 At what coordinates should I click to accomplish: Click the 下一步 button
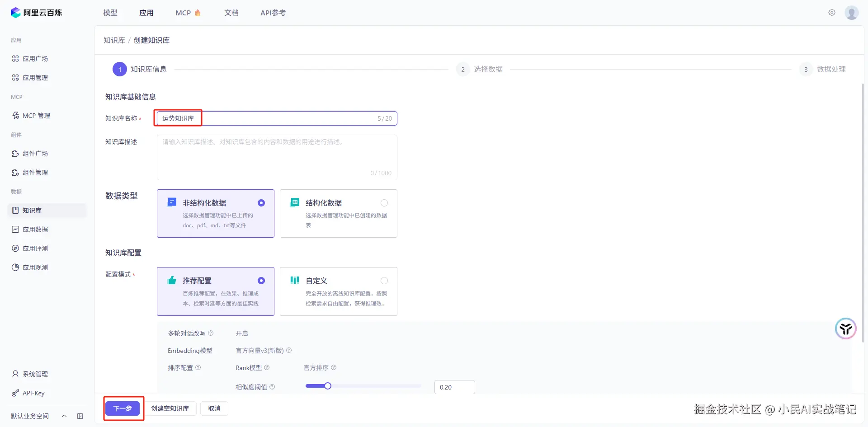[x=123, y=408]
